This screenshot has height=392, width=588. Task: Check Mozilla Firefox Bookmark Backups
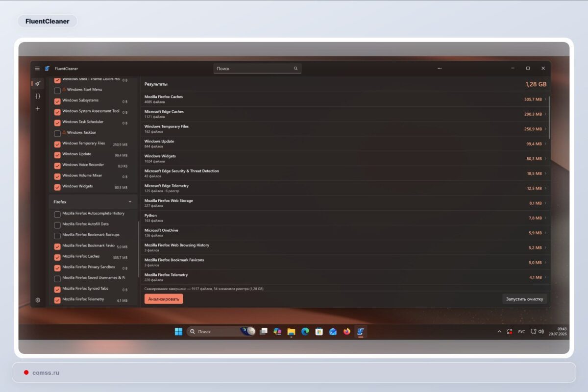pyautogui.click(x=57, y=236)
